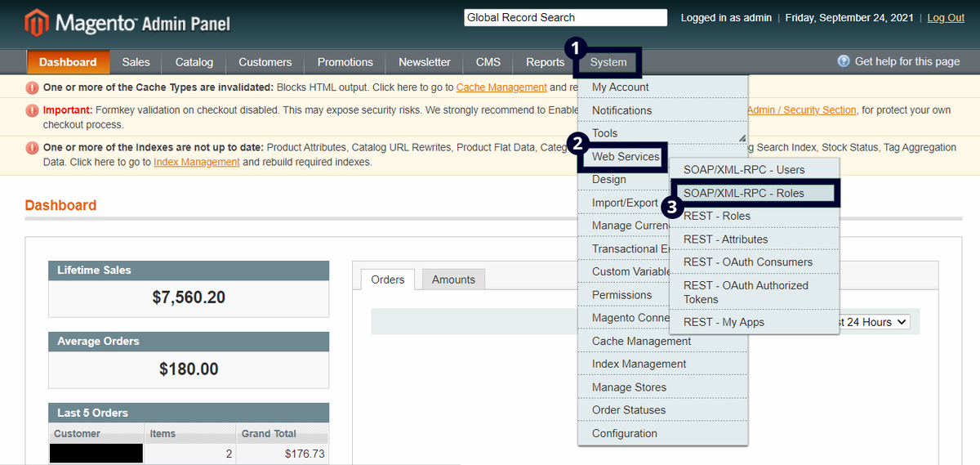Open the Catalog menu
Viewport: 980px width, 465px height.
(194, 62)
